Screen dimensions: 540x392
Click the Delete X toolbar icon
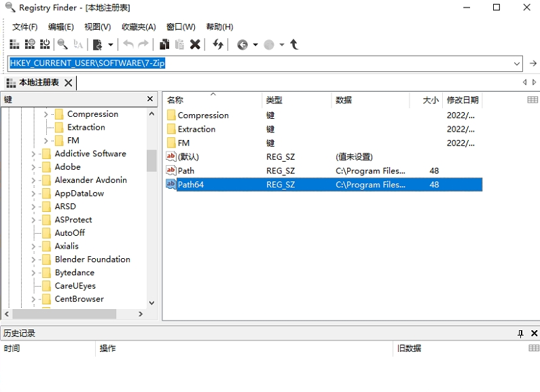point(195,44)
